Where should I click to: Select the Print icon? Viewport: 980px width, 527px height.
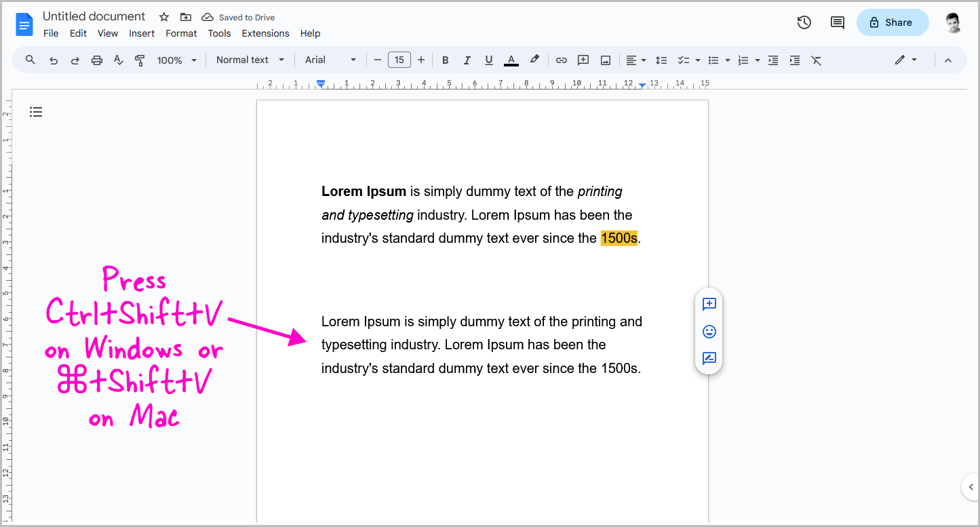(96, 60)
